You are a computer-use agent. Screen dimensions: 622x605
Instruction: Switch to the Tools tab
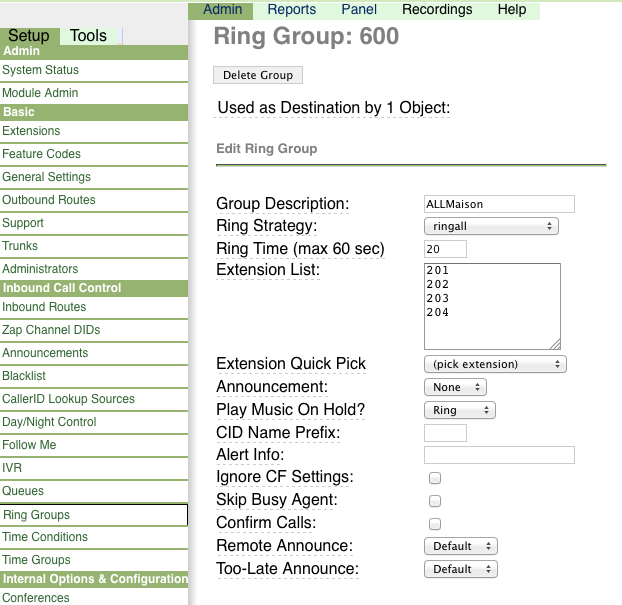[x=88, y=36]
